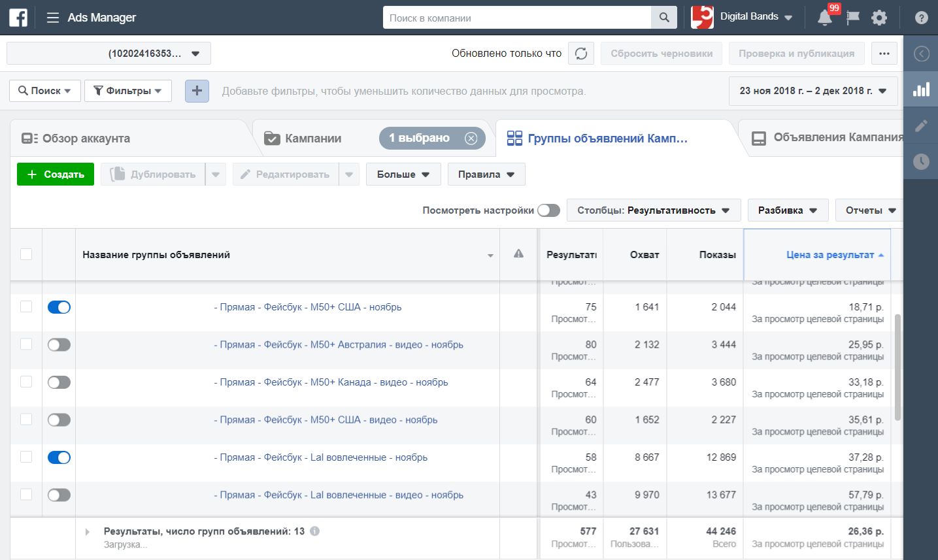938x560 pixels.
Task: Open the three-dots more options button
Action: (884, 54)
